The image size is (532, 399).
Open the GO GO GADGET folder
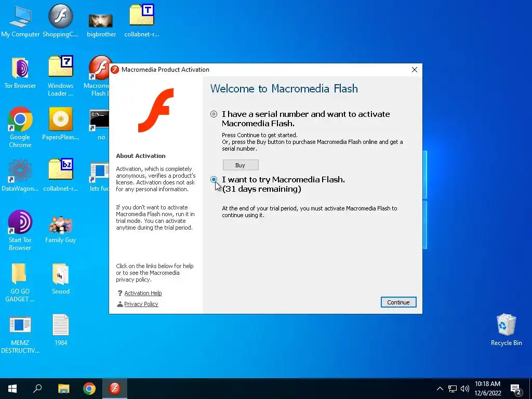click(20, 282)
